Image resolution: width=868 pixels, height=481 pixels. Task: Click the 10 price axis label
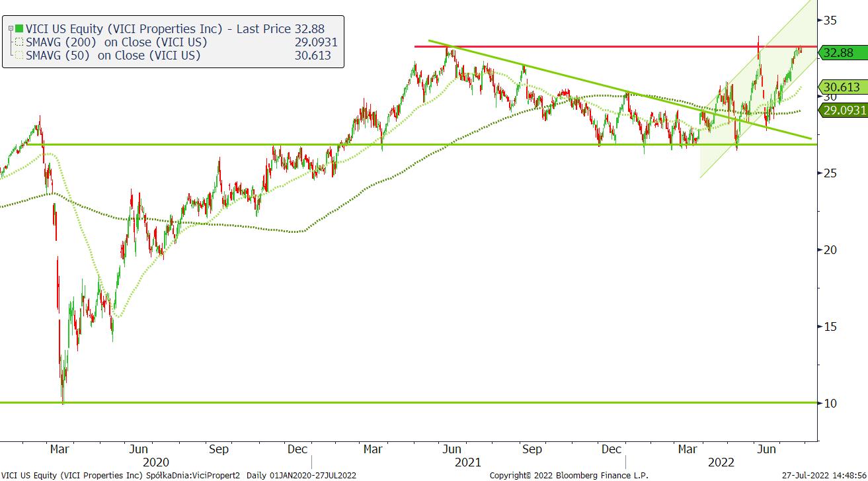(830, 403)
